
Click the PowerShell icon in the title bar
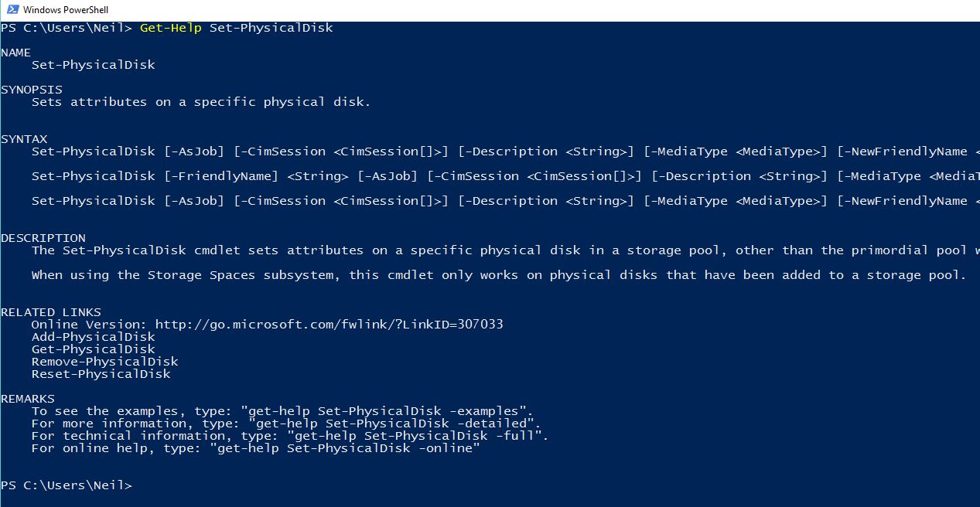pos(11,10)
